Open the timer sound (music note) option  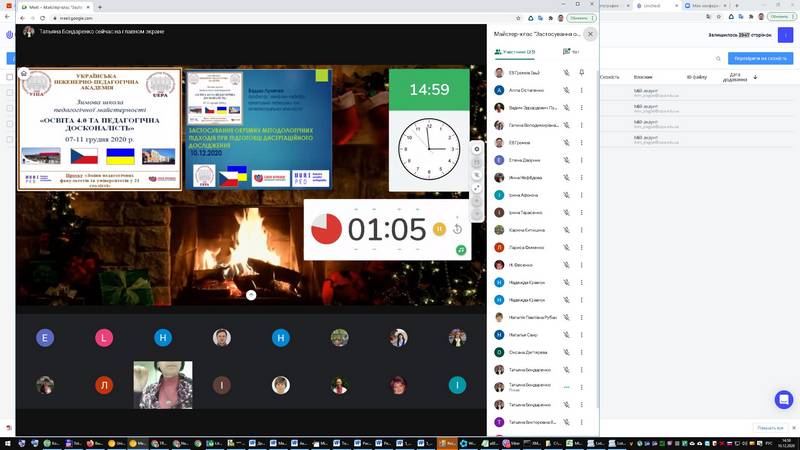tap(461, 250)
